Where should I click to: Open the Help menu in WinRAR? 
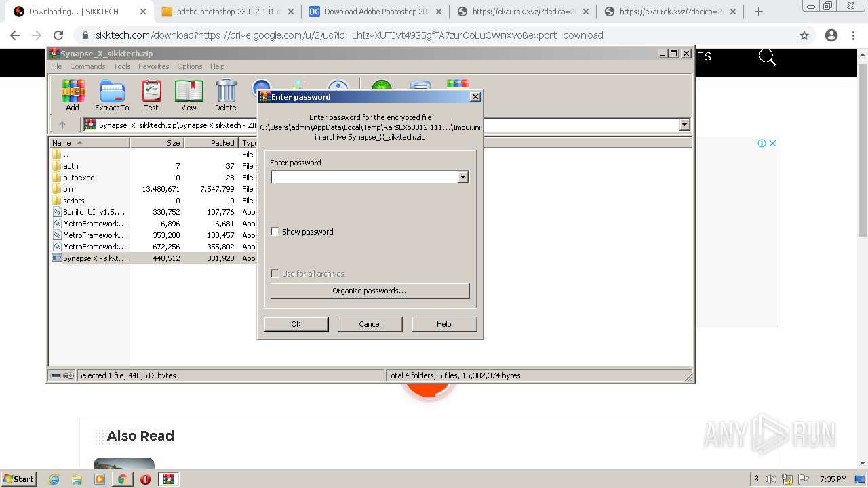pos(217,66)
